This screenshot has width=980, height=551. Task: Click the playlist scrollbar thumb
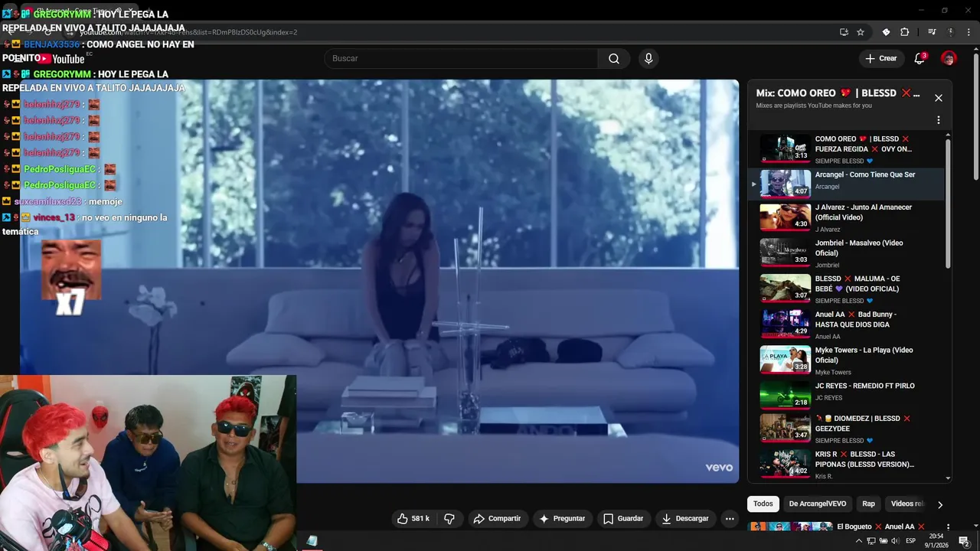pyautogui.click(x=948, y=203)
